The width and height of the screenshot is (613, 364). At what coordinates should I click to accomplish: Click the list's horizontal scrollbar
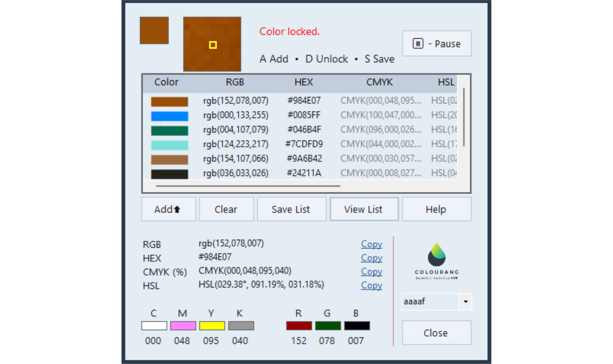tap(248, 186)
